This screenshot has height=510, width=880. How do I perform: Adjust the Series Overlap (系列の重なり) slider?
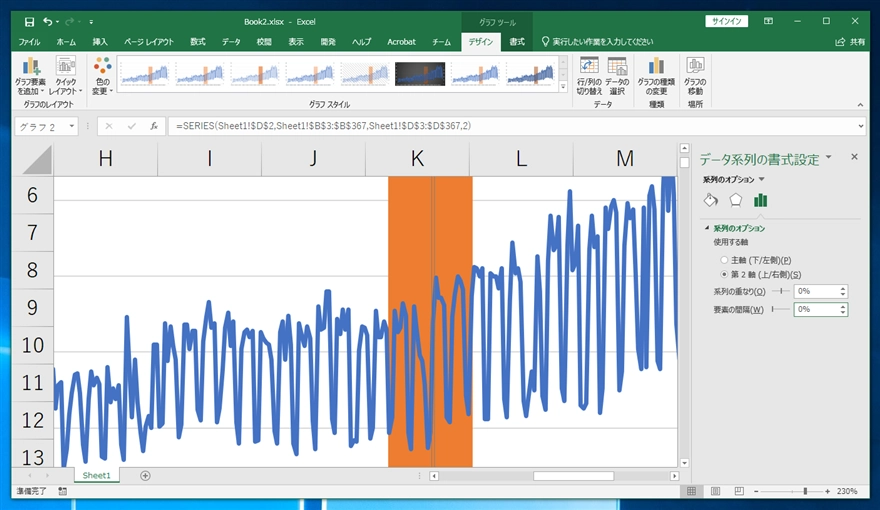click(781, 291)
